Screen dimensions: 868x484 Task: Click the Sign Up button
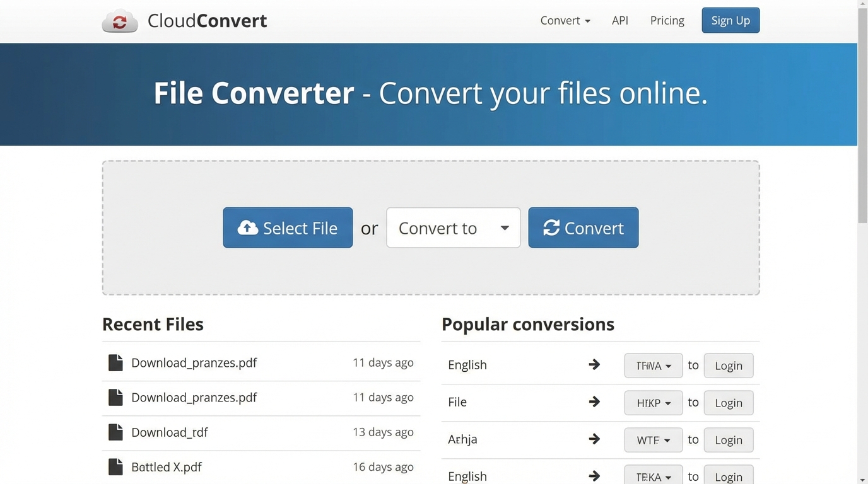pyautogui.click(x=730, y=20)
